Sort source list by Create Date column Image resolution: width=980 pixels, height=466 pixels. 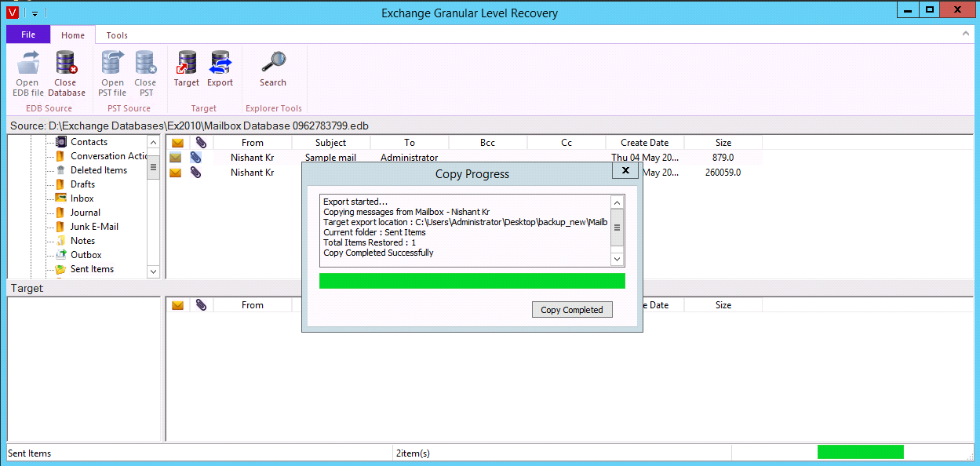click(645, 143)
